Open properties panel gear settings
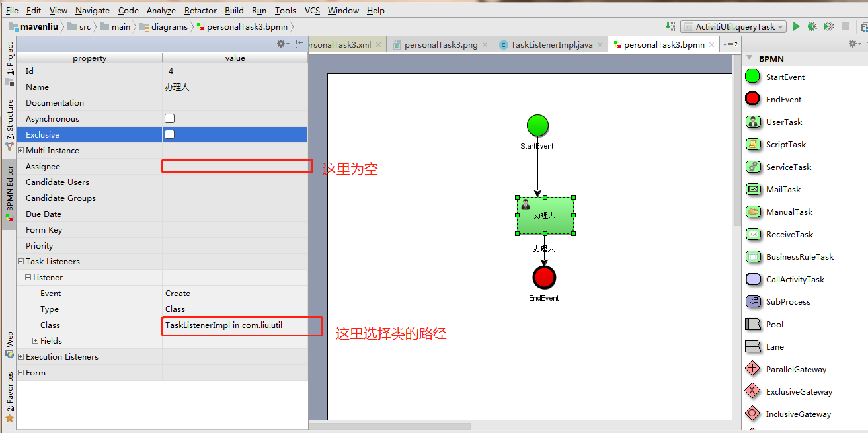 [283, 44]
